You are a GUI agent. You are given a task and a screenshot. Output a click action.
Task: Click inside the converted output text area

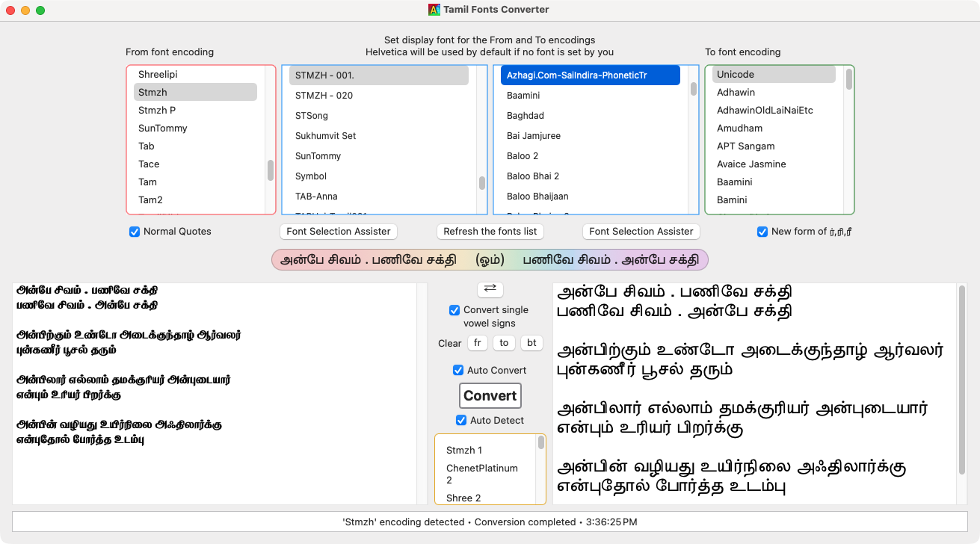[x=755, y=394]
